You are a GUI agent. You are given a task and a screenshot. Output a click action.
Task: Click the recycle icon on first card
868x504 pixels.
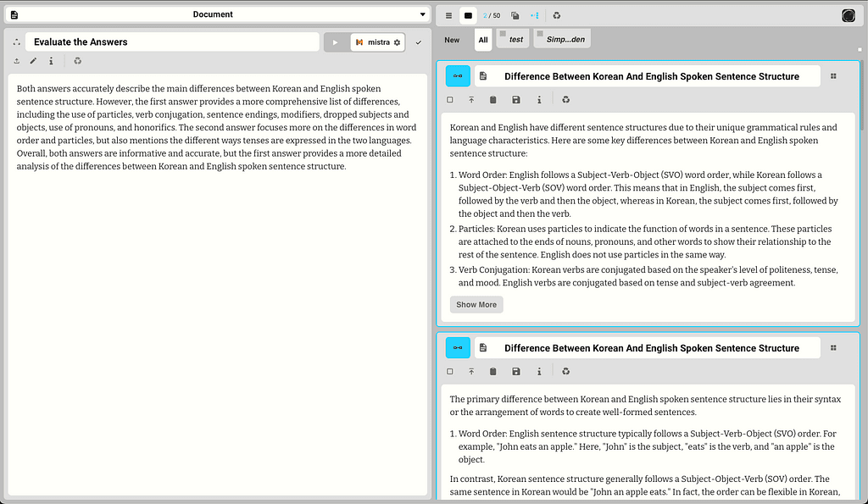pyautogui.click(x=565, y=100)
